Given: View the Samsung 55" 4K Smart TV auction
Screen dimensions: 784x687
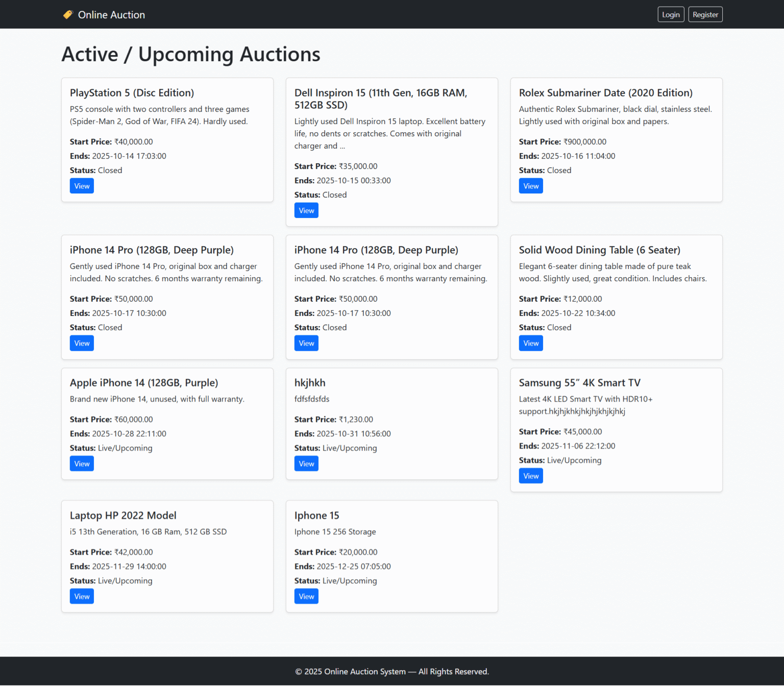Looking at the screenshot, I should (x=531, y=476).
